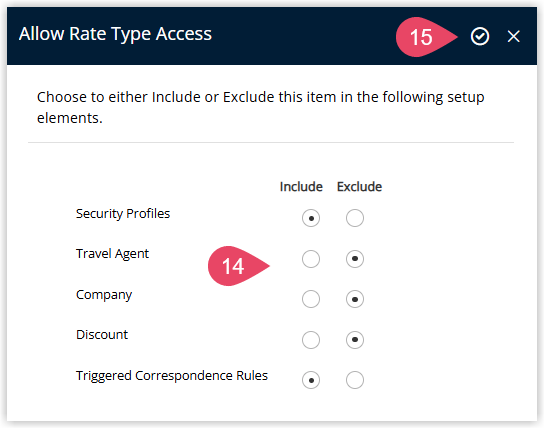The width and height of the screenshot is (545, 429).
Task: Select Include for Security Profiles
Action: (311, 218)
